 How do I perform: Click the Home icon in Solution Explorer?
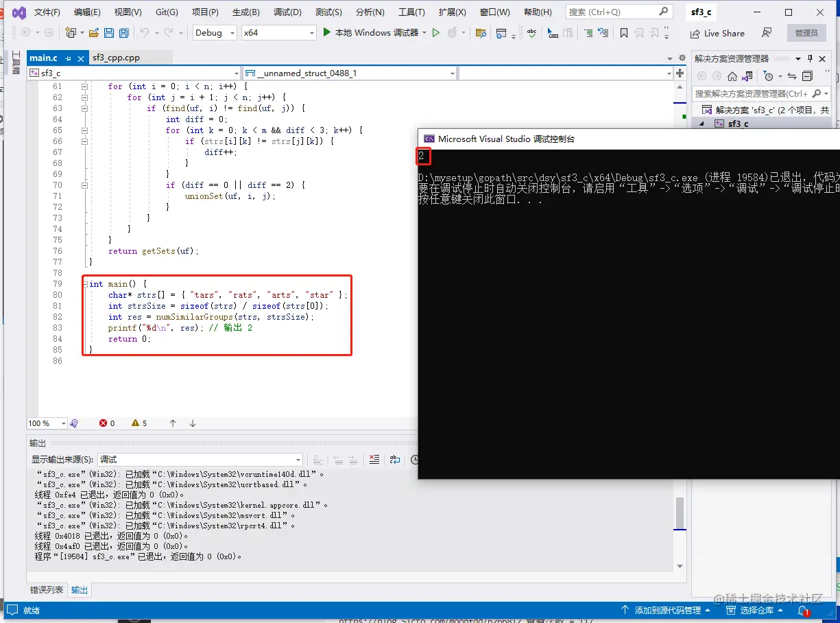coord(732,76)
